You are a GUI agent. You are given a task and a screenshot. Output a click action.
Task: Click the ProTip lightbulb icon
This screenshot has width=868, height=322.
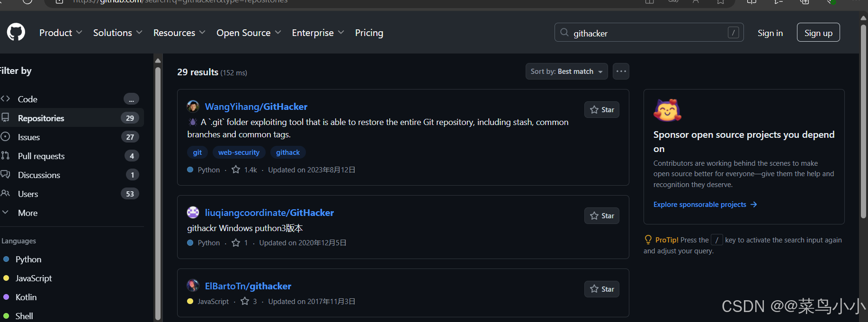648,240
